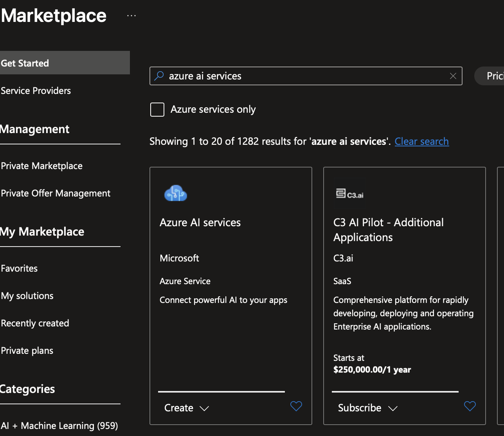Viewport: 504px width, 436px height.
Task: Click the Clear search link
Action: 422,141
